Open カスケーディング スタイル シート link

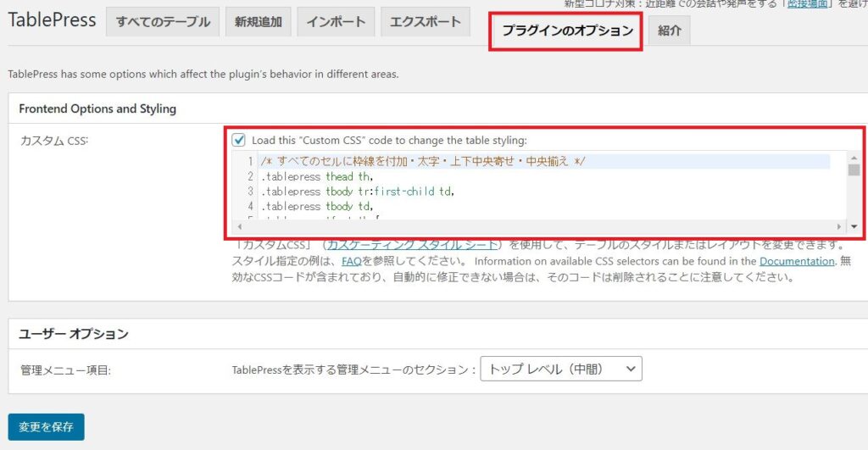click(412, 245)
